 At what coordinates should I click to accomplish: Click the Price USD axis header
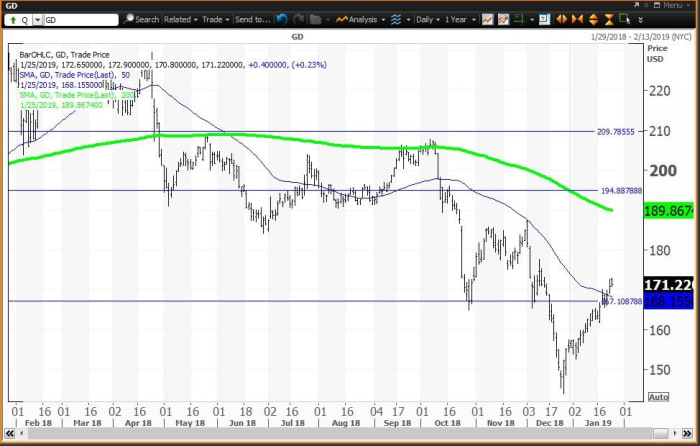click(657, 54)
